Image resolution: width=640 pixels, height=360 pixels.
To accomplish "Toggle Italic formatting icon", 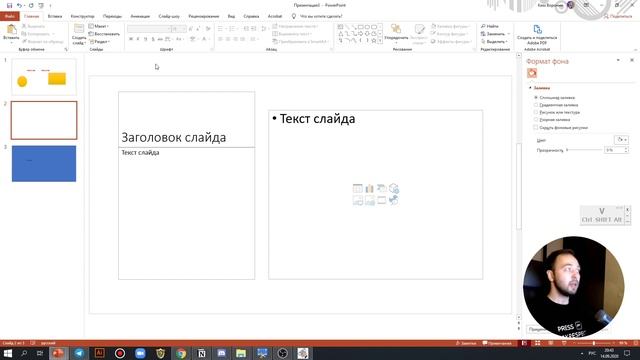I will 138,39.
